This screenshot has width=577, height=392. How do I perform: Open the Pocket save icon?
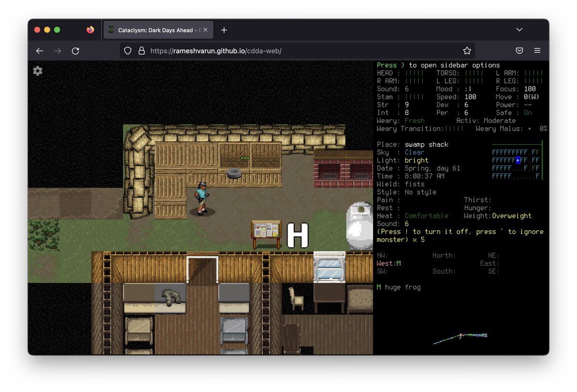[x=519, y=50]
